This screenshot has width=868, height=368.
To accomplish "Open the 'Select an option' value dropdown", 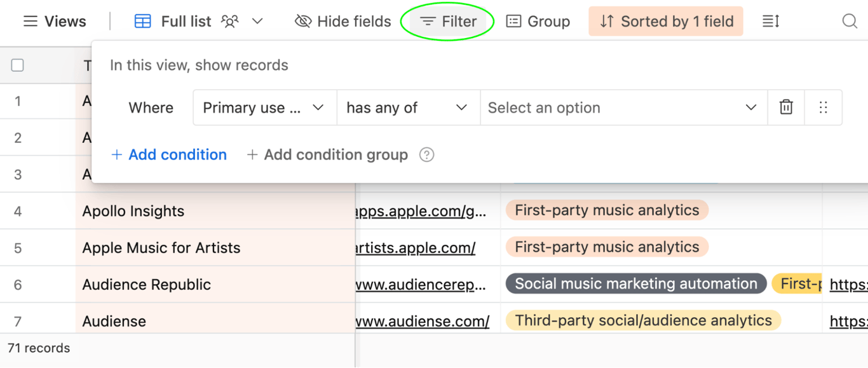I will tap(623, 107).
